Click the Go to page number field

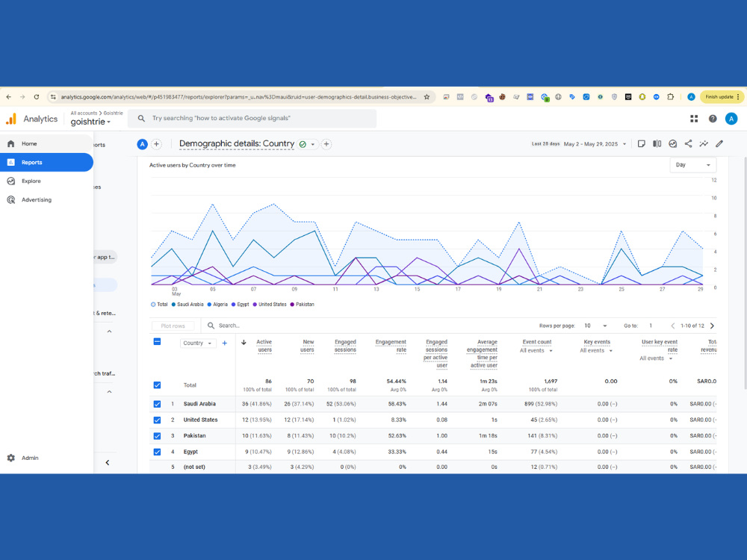pos(651,326)
